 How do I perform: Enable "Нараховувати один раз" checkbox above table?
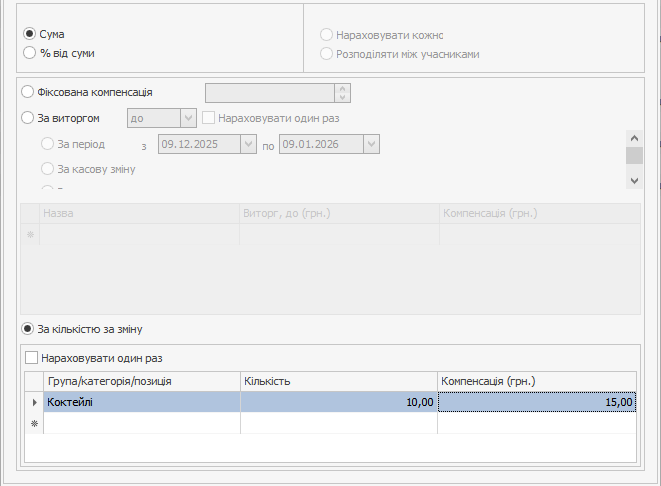32,357
